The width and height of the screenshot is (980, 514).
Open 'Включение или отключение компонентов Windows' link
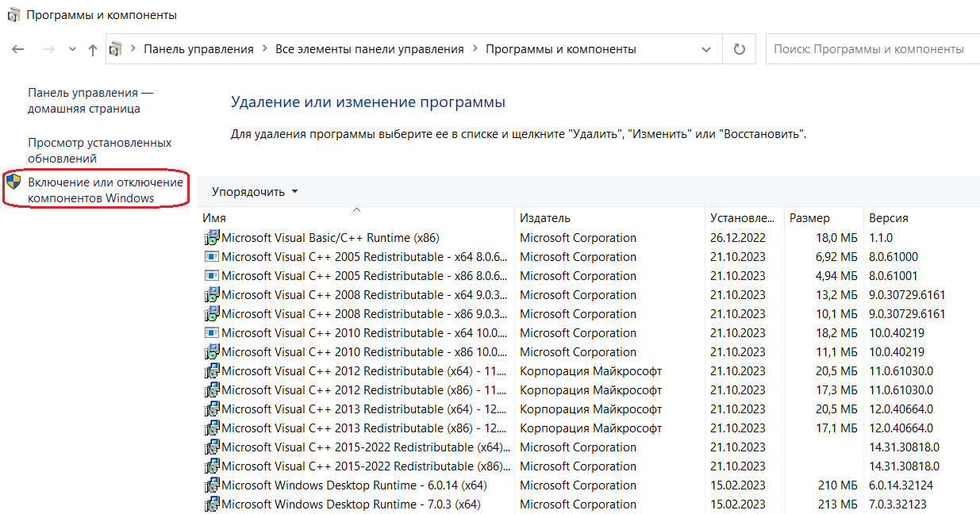point(106,190)
